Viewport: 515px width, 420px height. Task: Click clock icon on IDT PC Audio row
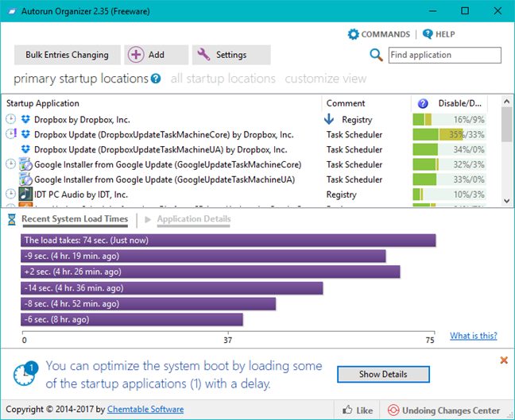click(11, 194)
